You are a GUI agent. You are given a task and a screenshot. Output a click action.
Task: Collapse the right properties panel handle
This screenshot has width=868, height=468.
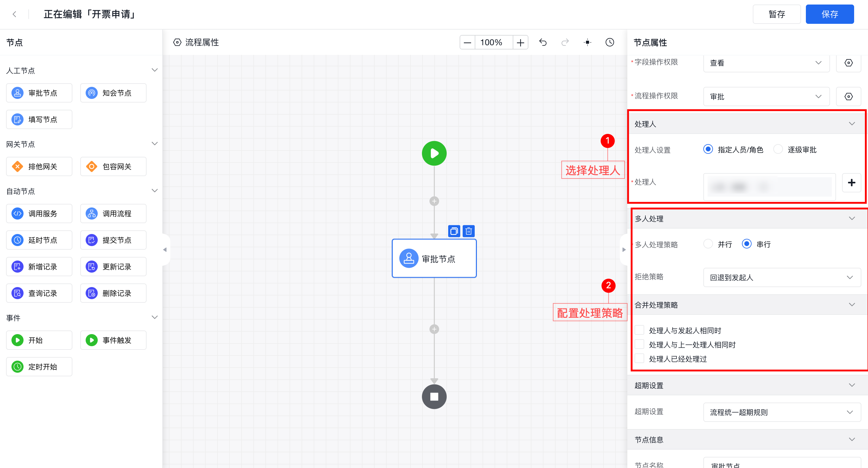pos(624,250)
